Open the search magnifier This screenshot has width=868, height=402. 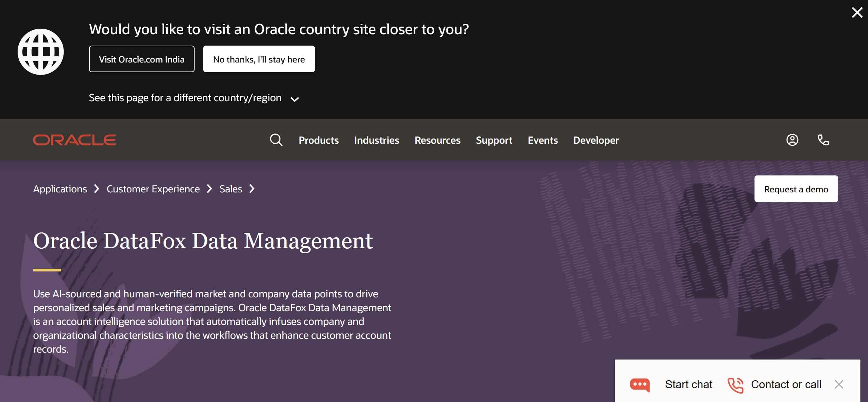click(x=276, y=140)
